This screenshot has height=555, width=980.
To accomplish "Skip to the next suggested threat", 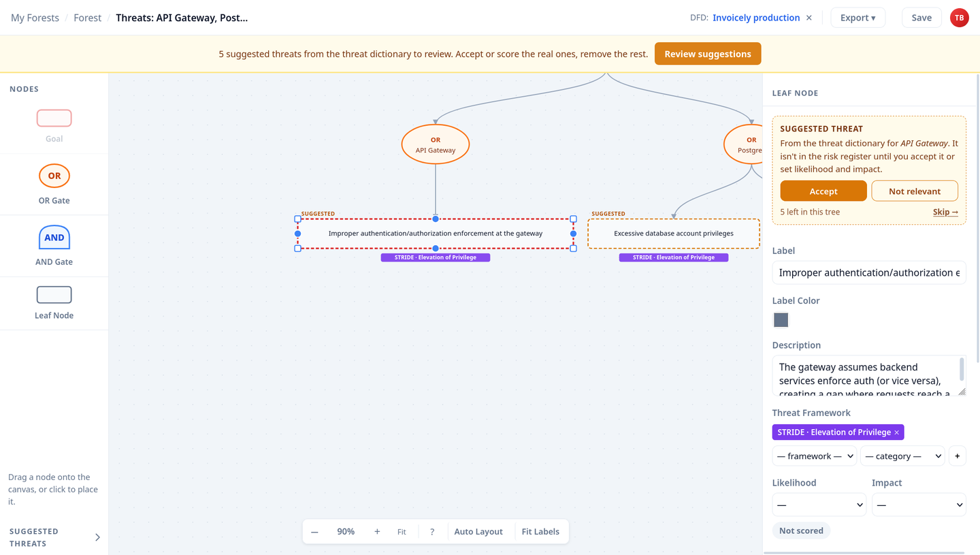I will (x=945, y=212).
